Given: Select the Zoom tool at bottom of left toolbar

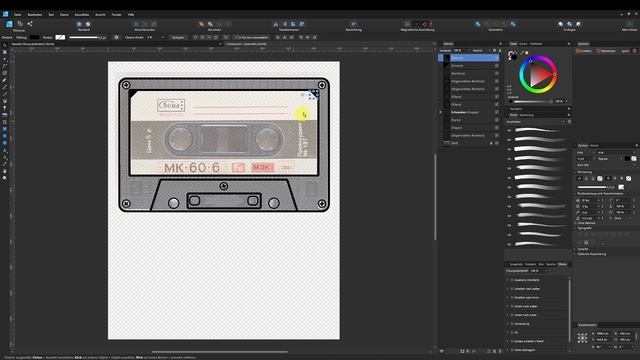Looking at the screenshot, I should tap(4, 178).
